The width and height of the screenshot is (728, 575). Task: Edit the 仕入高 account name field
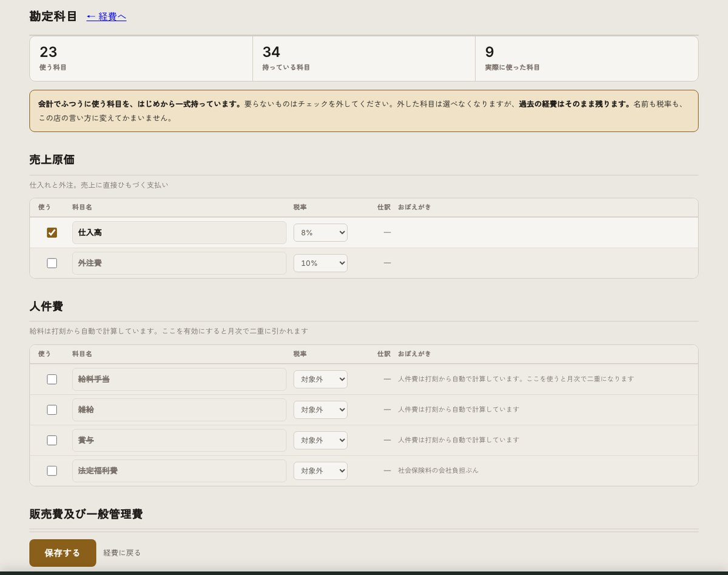[x=179, y=233]
